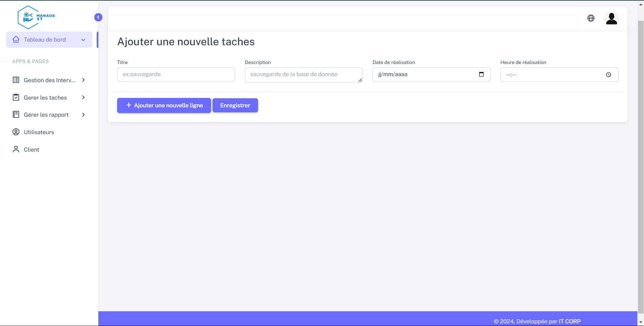
Task: Click the page scrollbar down arrow
Action: (x=640, y=322)
